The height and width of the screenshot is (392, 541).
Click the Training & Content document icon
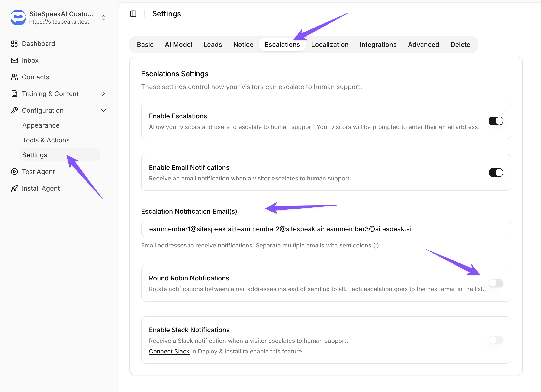point(14,94)
